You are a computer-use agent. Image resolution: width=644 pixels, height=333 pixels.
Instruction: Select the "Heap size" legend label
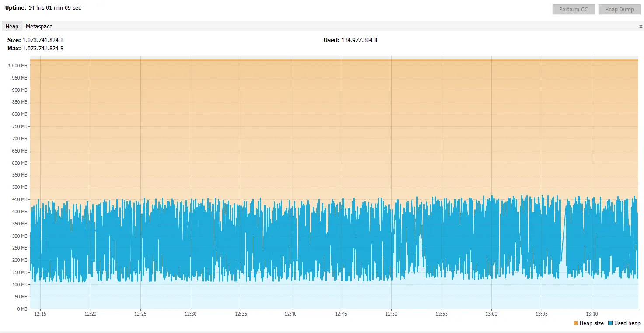tap(592, 323)
